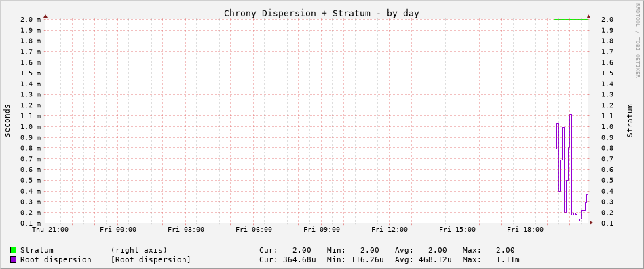Click the "Fri 15:00" x-axis label
This screenshot has height=269, width=644.
(457, 230)
